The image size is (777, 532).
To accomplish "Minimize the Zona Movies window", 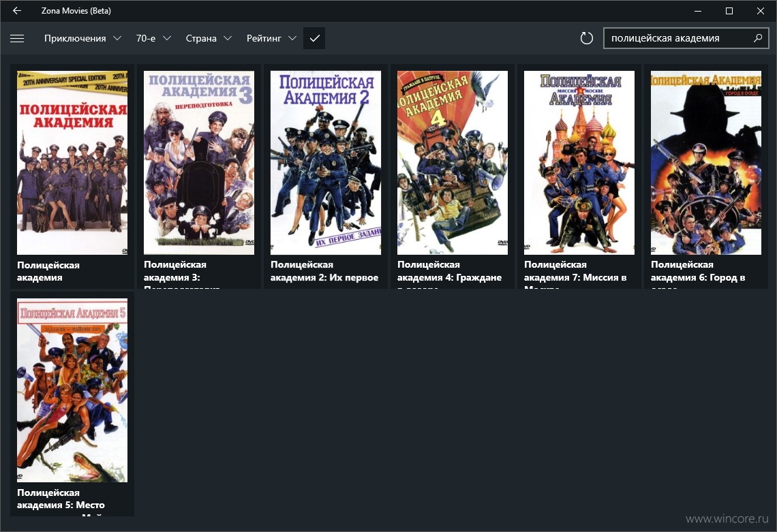I will [698, 10].
